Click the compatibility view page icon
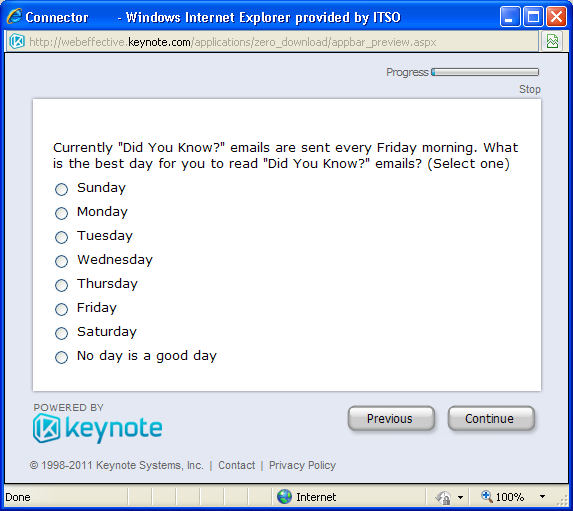 pyautogui.click(x=552, y=41)
